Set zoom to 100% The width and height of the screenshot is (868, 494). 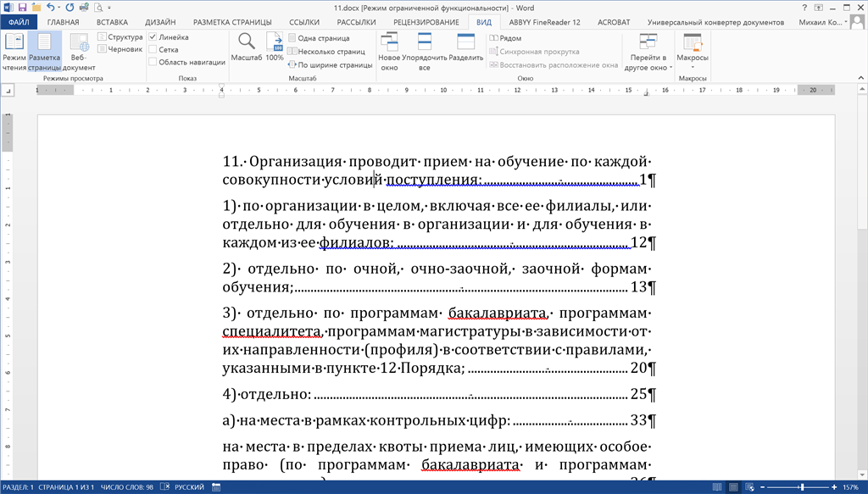275,47
